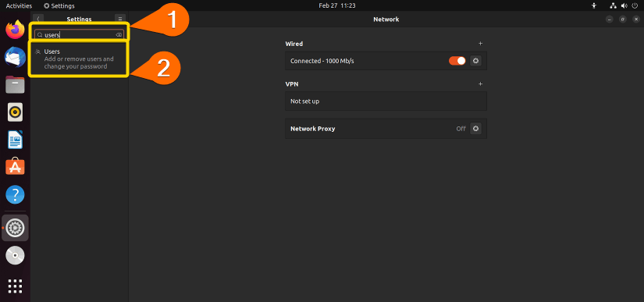Add a VPN connection with plus
The height and width of the screenshot is (302, 644).
pyautogui.click(x=481, y=83)
